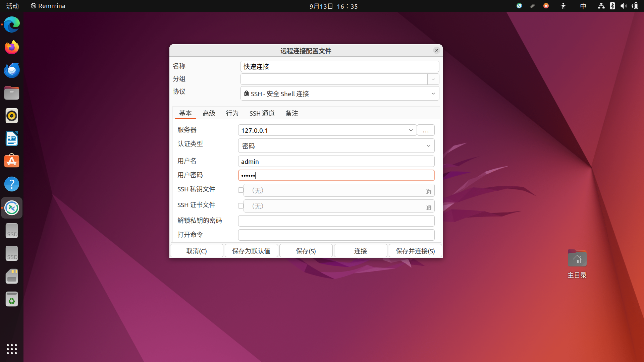Click the 保存(S) button

click(x=306, y=251)
